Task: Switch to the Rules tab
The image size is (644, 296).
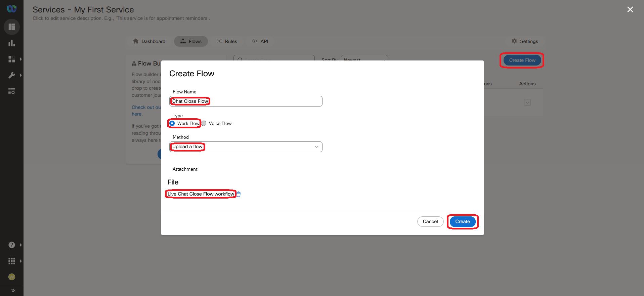Action: pyautogui.click(x=227, y=41)
